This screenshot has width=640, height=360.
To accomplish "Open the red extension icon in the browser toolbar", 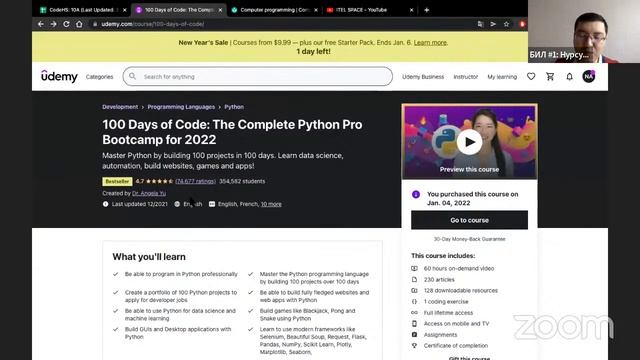I will 522,24.
